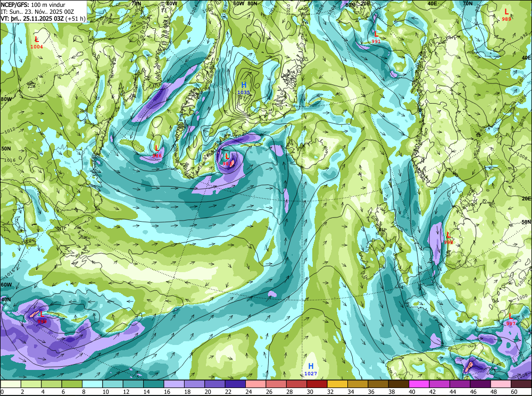Viewport: 532px width, 396px height.
Task: Click the 'VT: þri.. 25.11.2025 03Z' valid time
Action: click(32, 18)
